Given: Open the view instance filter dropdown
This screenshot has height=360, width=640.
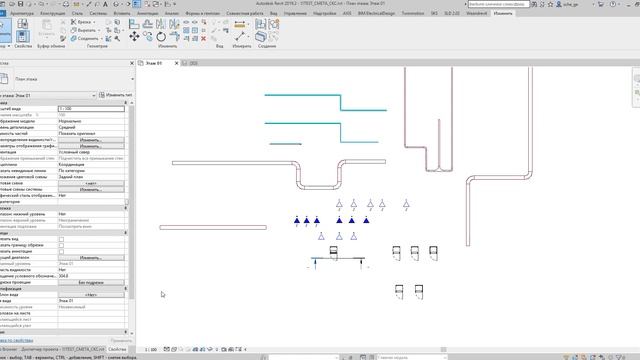Looking at the screenshot, I should [93, 96].
